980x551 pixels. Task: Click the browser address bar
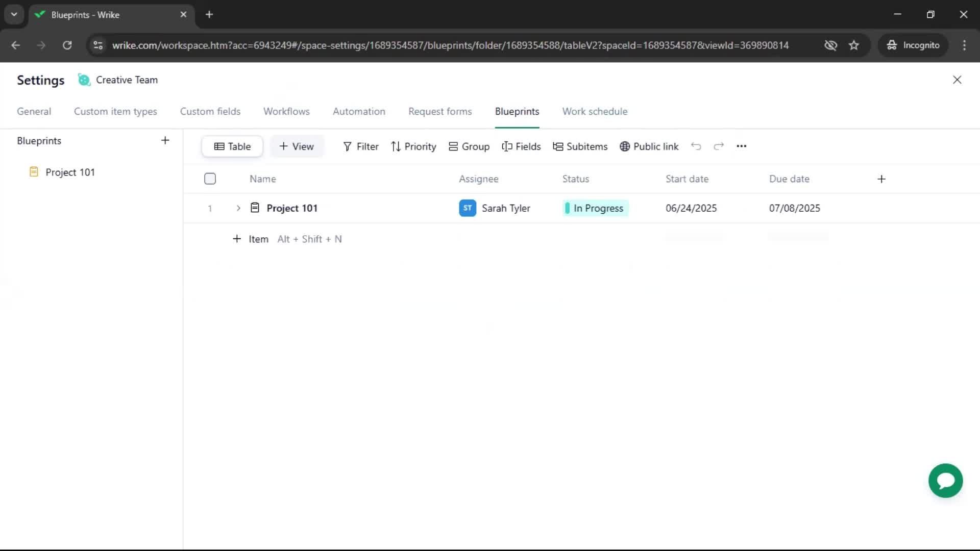[x=450, y=45]
